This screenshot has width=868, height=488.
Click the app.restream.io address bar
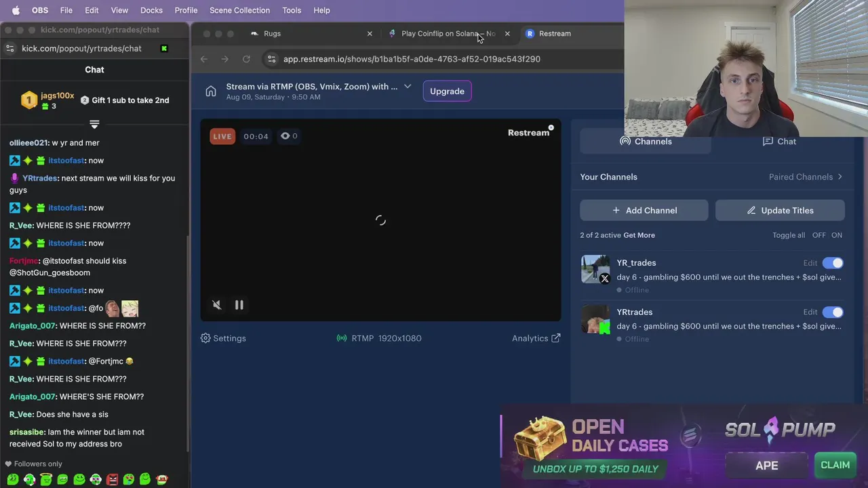[x=412, y=59]
